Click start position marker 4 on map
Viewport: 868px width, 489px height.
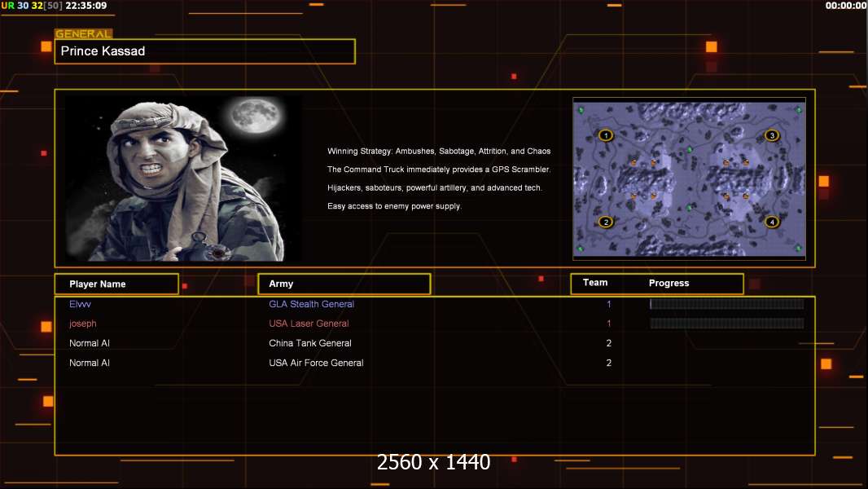[x=772, y=222]
